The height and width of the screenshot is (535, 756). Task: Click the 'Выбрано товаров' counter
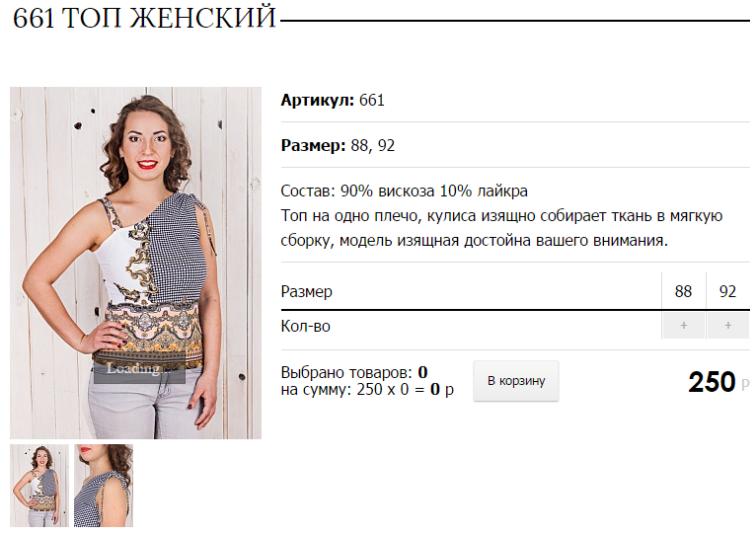[354, 372]
